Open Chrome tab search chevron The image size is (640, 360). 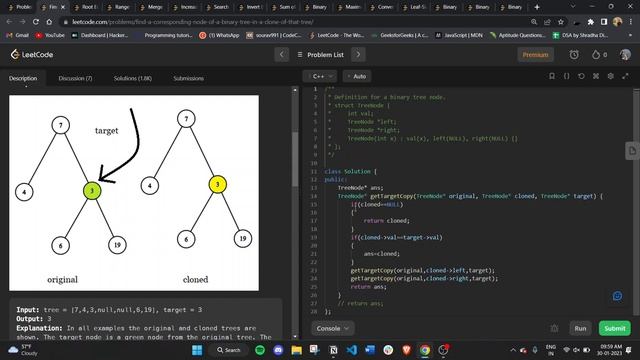tap(573, 7)
